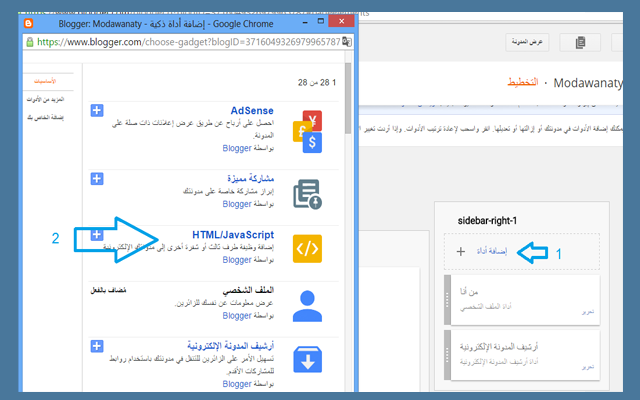Screen dimensions: 640x400
Task: Add the HTML/JavaScript gadget with plus button
Action: tap(97, 234)
